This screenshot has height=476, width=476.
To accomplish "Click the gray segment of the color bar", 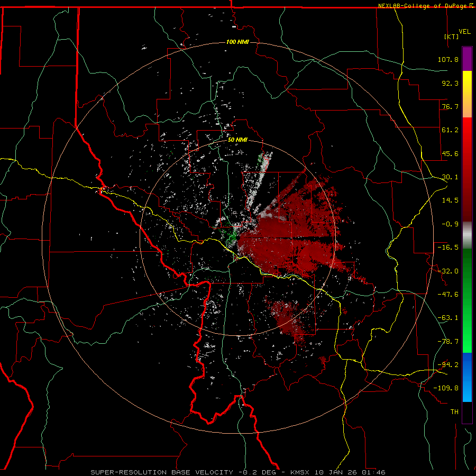I will coord(467,235).
